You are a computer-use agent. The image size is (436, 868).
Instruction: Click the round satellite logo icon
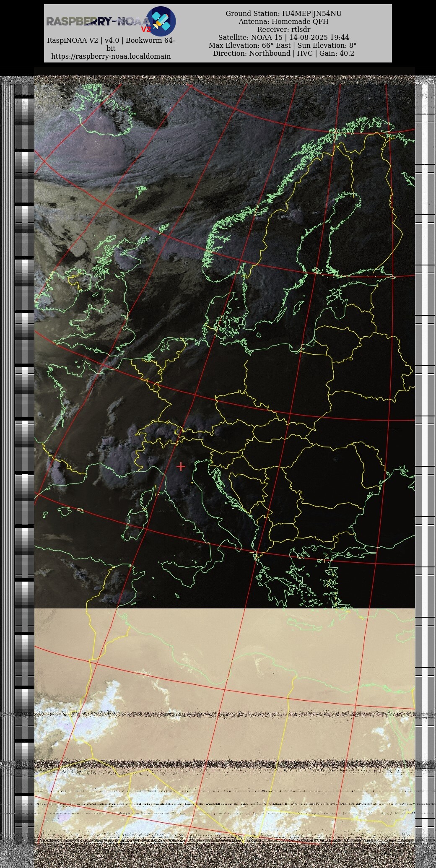(x=161, y=21)
